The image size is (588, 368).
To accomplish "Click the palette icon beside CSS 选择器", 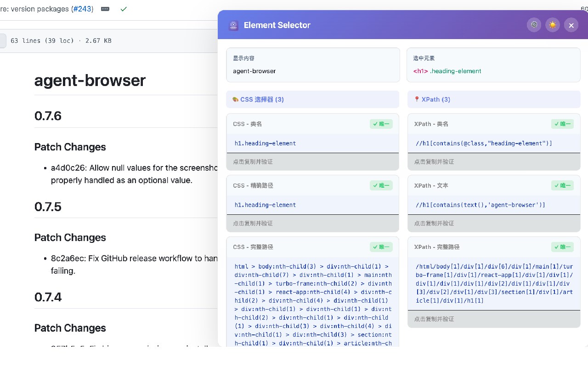I will [235, 99].
